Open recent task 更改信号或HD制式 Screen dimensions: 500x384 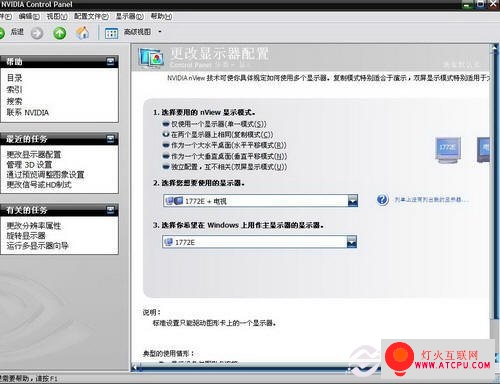(39, 184)
